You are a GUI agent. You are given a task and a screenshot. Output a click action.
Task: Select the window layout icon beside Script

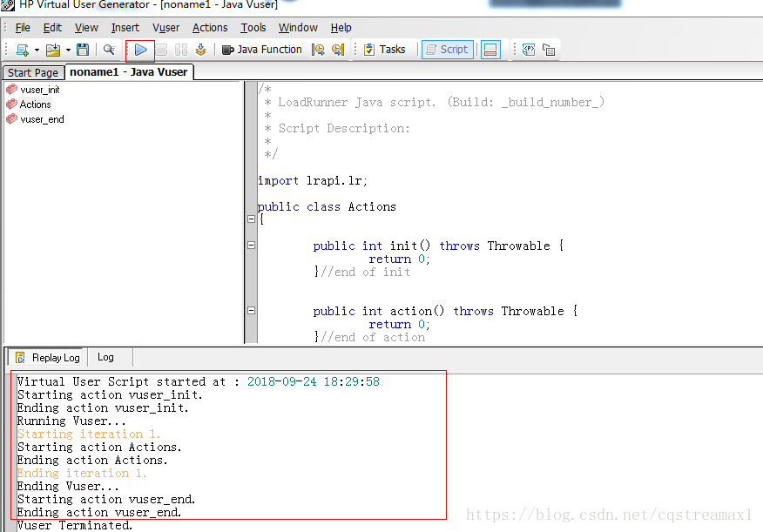[x=490, y=50]
